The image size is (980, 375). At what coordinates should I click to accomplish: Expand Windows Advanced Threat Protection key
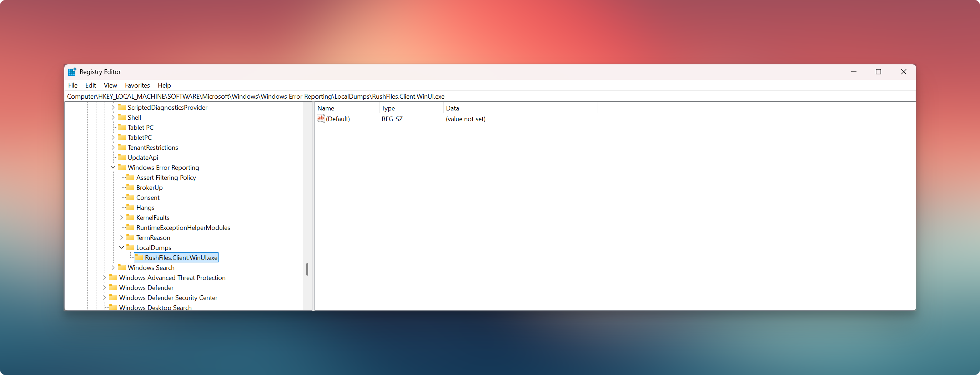tap(105, 277)
